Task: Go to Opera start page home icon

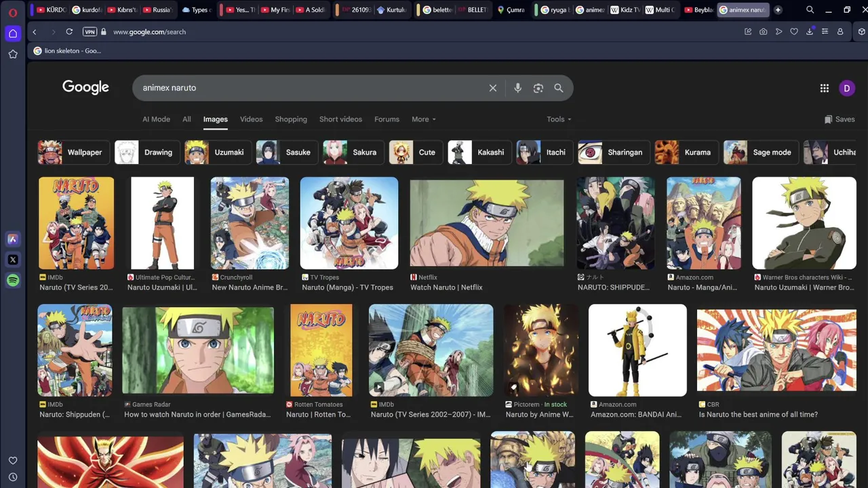Action: [13, 33]
